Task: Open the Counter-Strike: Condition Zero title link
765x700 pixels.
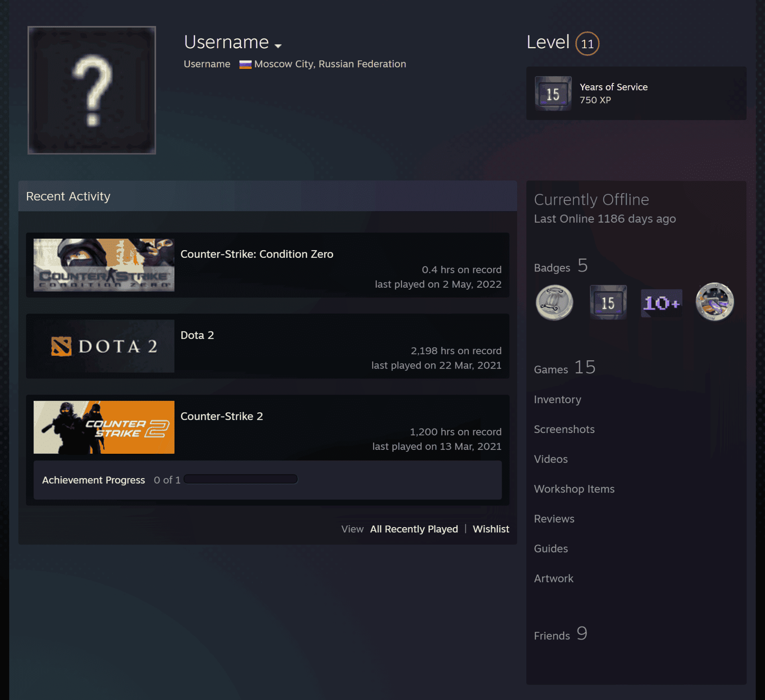Action: click(x=257, y=254)
